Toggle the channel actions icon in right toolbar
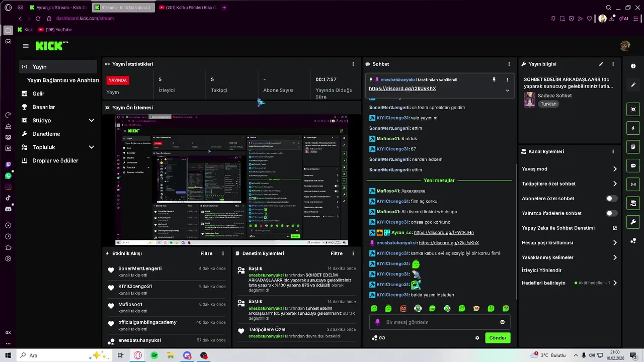Screen dimensions: 644x362 (x=633, y=203)
